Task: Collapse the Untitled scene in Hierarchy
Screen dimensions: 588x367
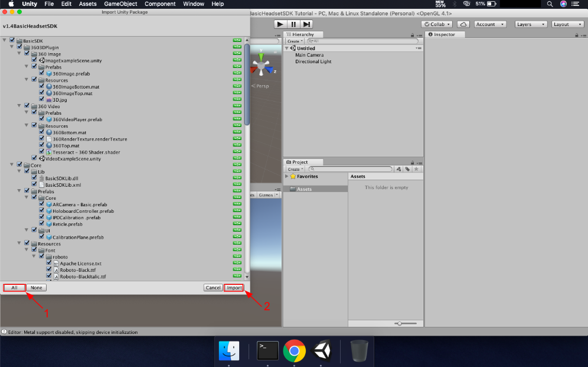Action: [x=287, y=48]
